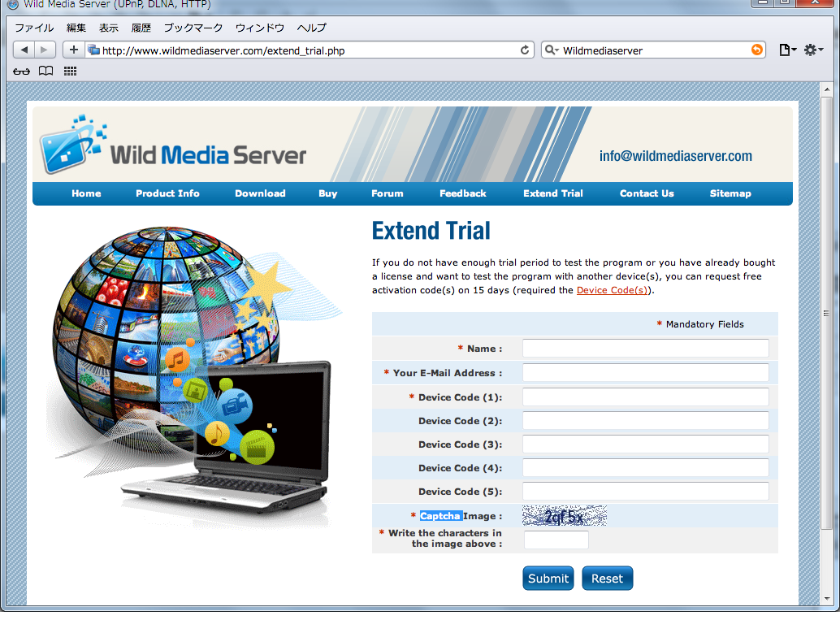Screen dimensions: 840x620
Task: Show bookmarks with the open book icon
Action: tap(46, 71)
